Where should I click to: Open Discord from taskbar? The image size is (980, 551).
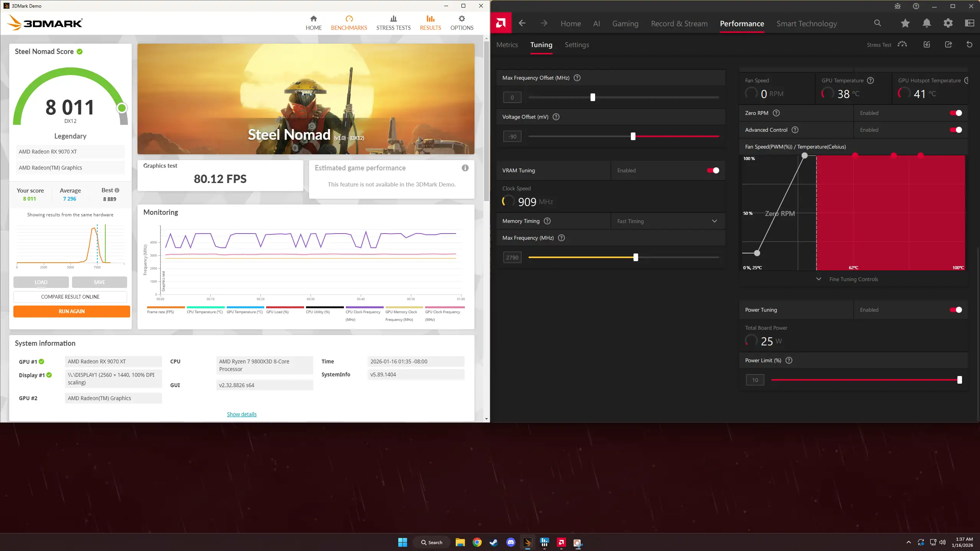click(510, 542)
